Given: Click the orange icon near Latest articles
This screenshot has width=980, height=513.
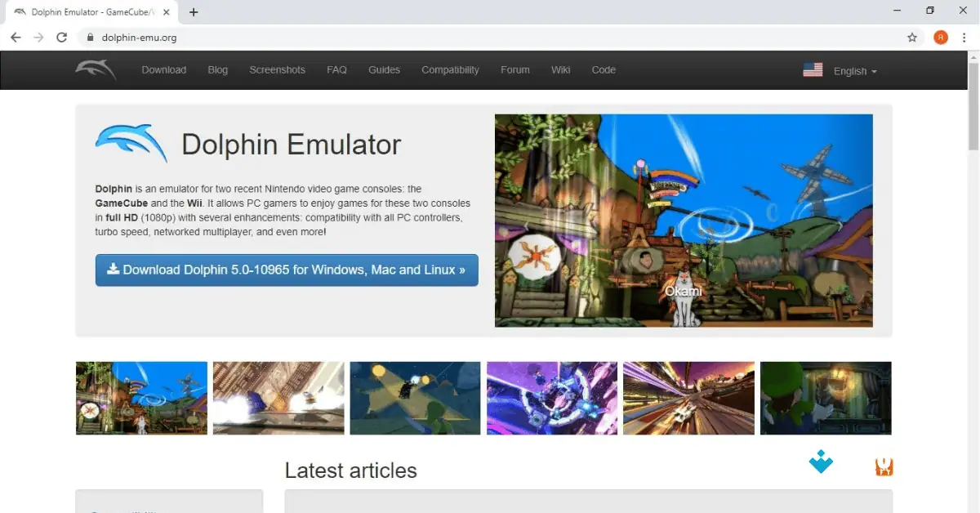Looking at the screenshot, I should [x=883, y=465].
